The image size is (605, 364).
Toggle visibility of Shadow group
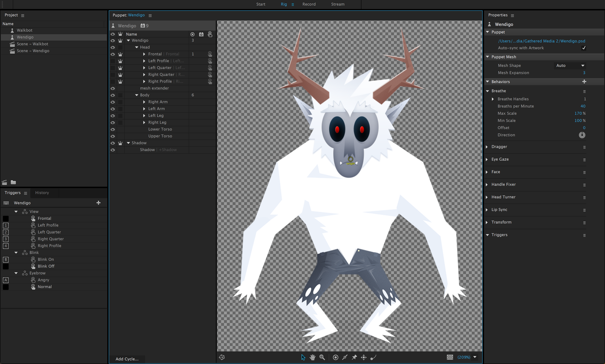pyautogui.click(x=113, y=143)
